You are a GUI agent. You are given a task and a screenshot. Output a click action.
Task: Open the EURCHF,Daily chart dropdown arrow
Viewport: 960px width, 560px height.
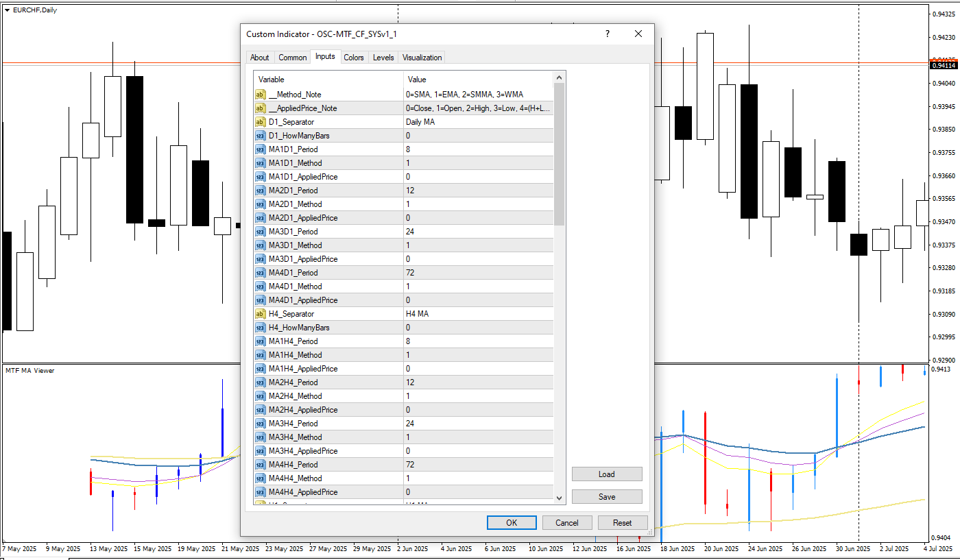pos(7,10)
